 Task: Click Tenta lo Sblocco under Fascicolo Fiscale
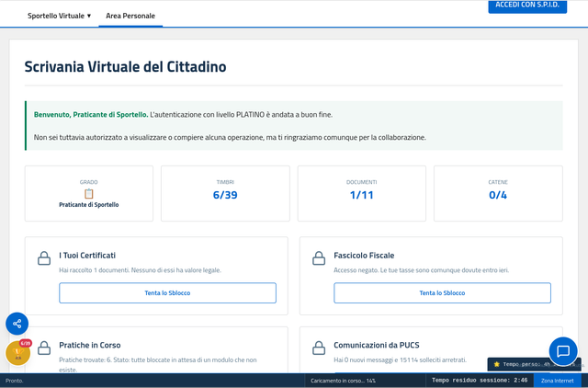(442, 292)
